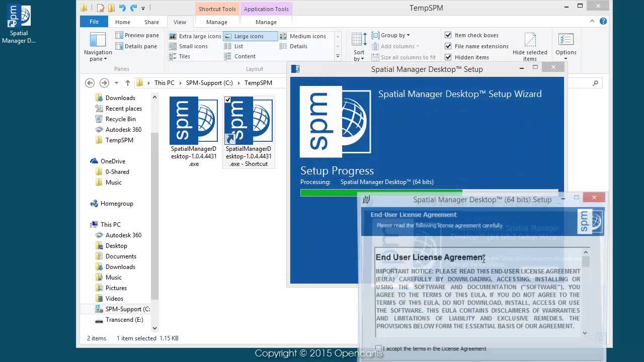Click Hide selected items button
Viewport: 644px width, 362px height.
click(530, 47)
